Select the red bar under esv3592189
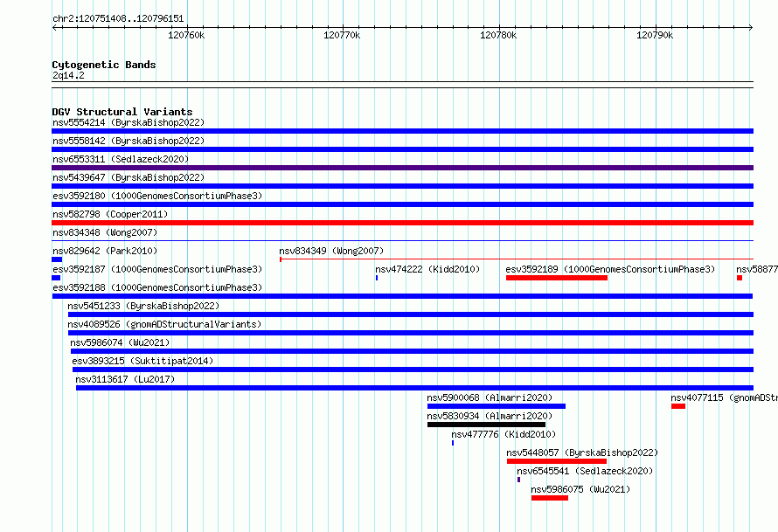Viewport: 778px width, 532px height. pos(557,278)
